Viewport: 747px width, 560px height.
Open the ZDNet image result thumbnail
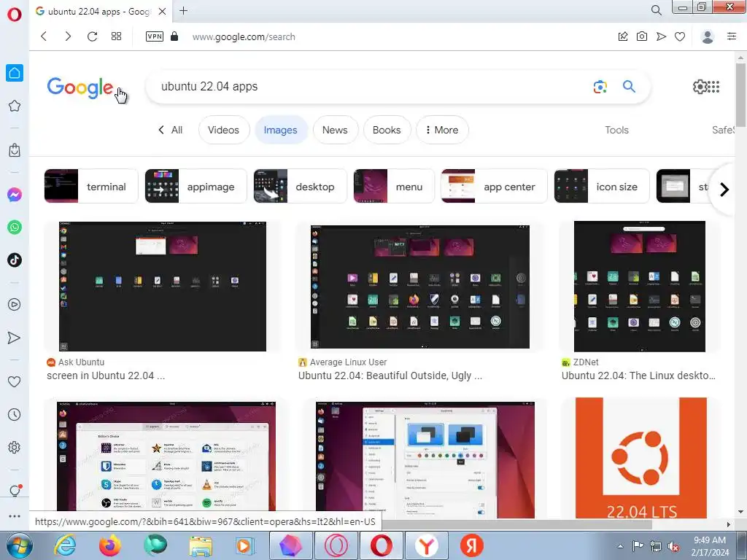(639, 286)
